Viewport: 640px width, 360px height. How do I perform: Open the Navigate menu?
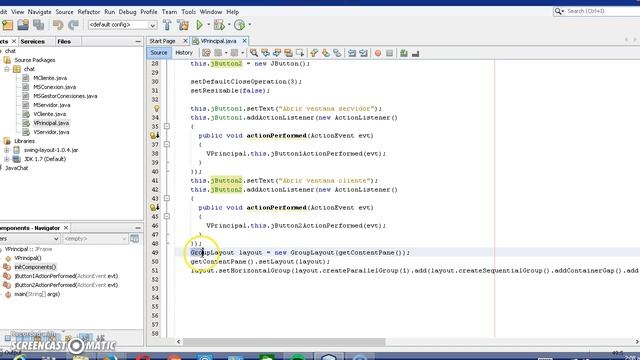coord(40,12)
